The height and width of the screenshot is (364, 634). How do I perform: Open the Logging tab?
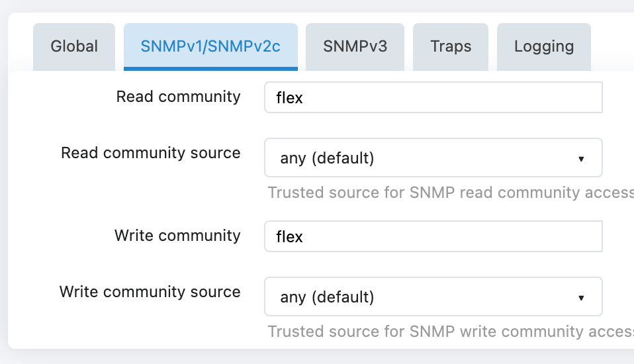[x=543, y=46]
